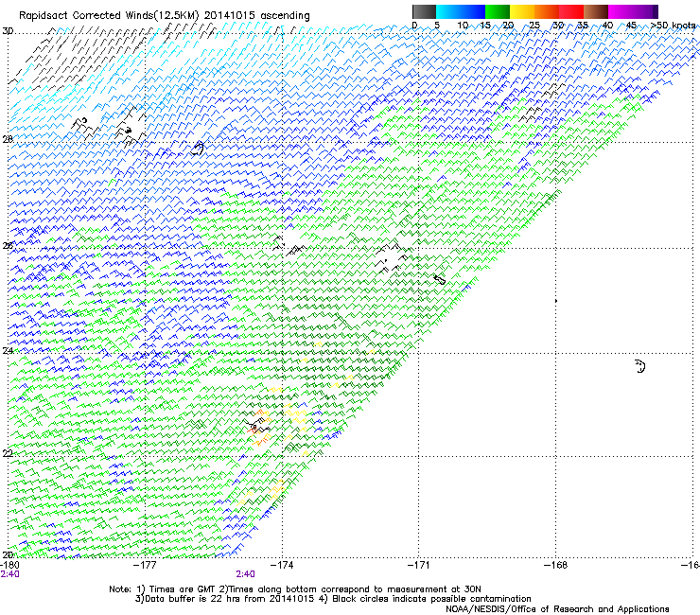The width and height of the screenshot is (700, 615).
Task: Select the magenta 40-45 knots legend color
Action: [621, 11]
